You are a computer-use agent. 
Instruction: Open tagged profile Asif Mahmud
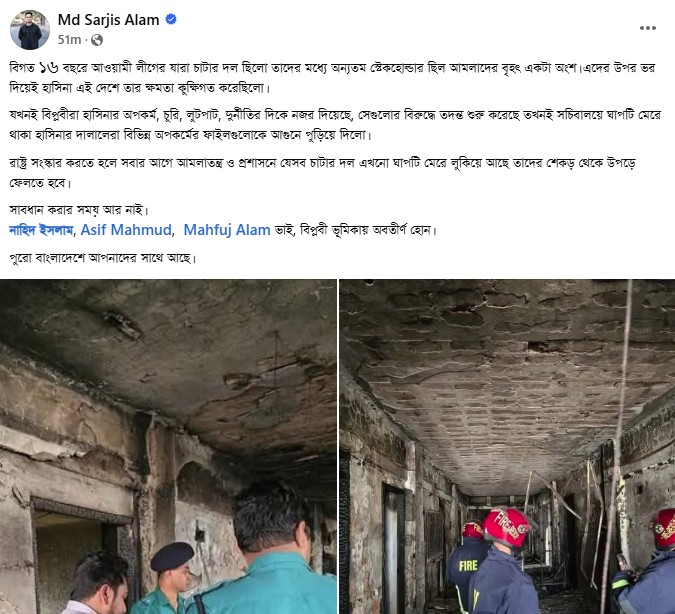coord(126,230)
